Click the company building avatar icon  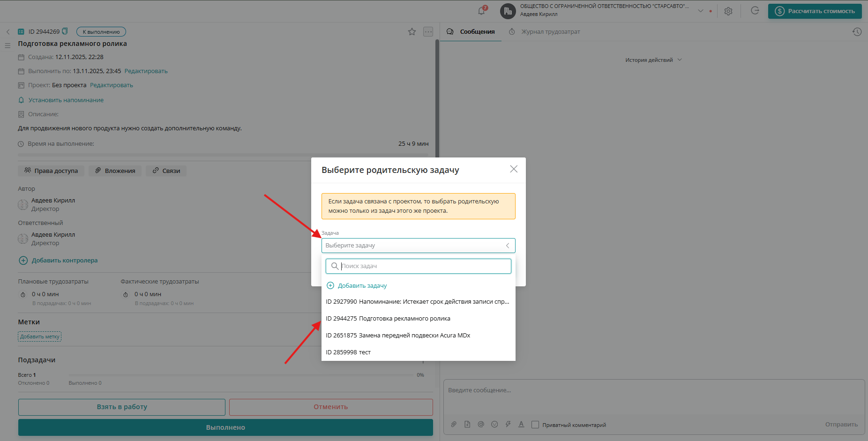pos(508,11)
